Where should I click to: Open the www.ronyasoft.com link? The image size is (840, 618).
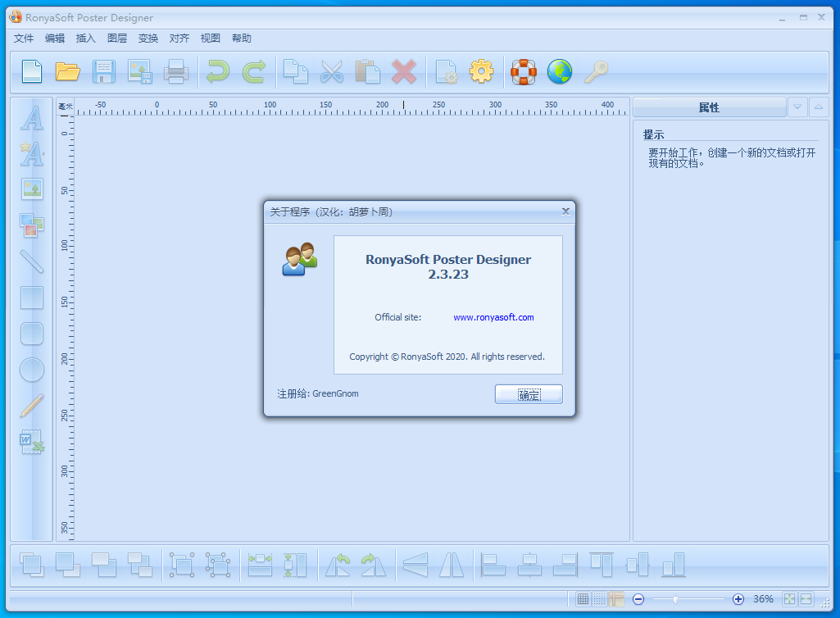pyautogui.click(x=493, y=317)
